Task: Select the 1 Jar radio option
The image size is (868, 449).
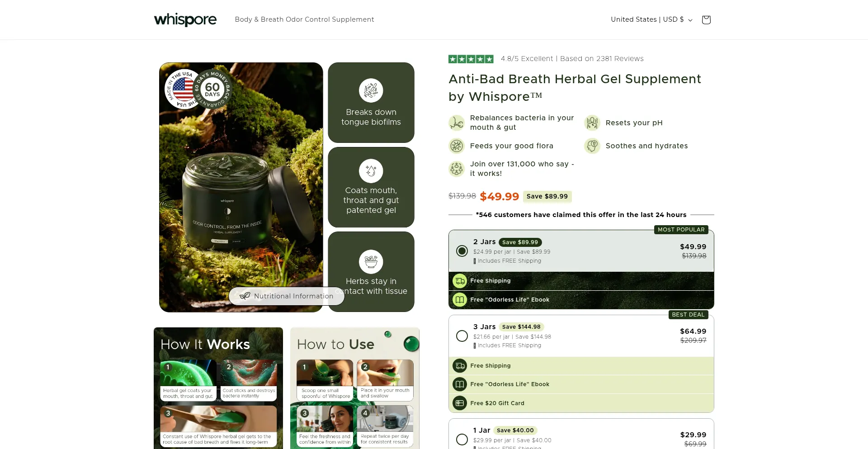Action: [462, 440]
